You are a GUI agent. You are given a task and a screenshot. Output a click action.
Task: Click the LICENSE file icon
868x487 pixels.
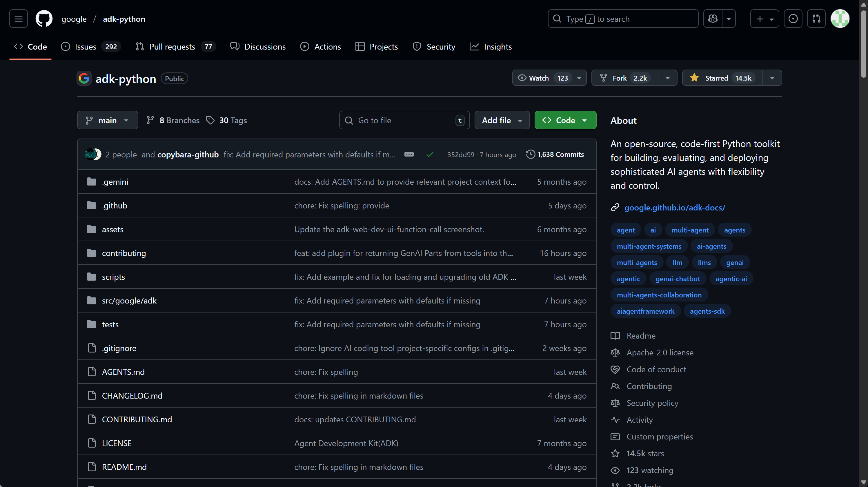pyautogui.click(x=92, y=443)
